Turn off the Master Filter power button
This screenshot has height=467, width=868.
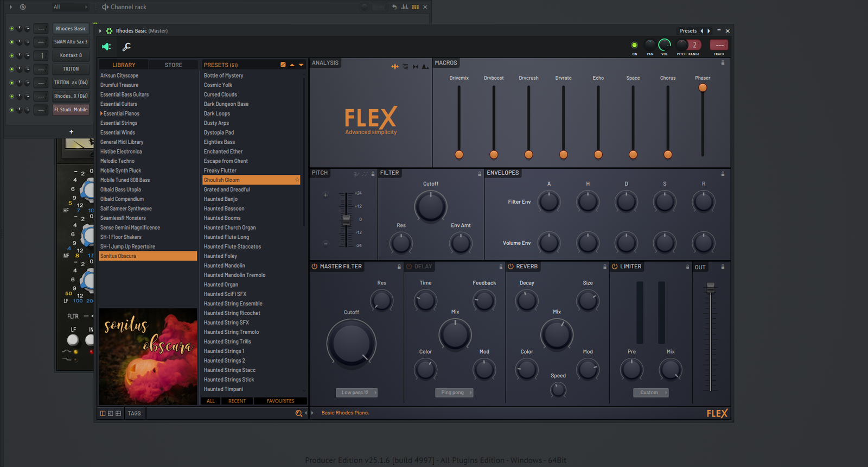(x=314, y=267)
